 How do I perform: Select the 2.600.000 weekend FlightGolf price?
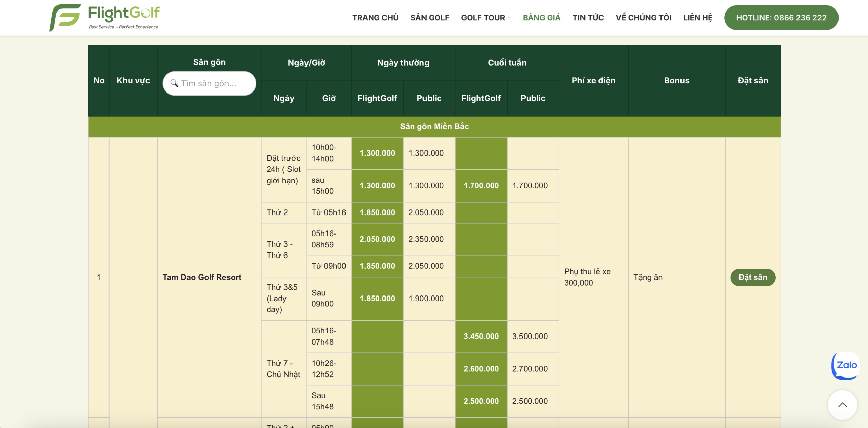coord(481,369)
